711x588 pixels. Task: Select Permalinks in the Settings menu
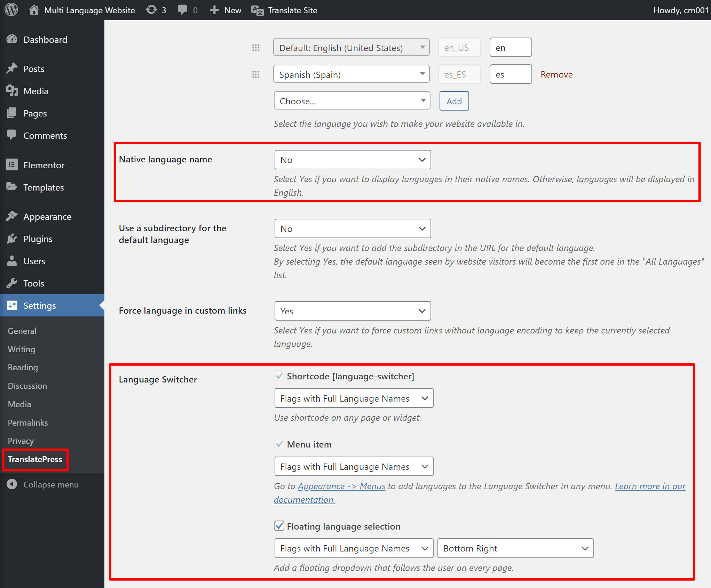click(x=27, y=422)
